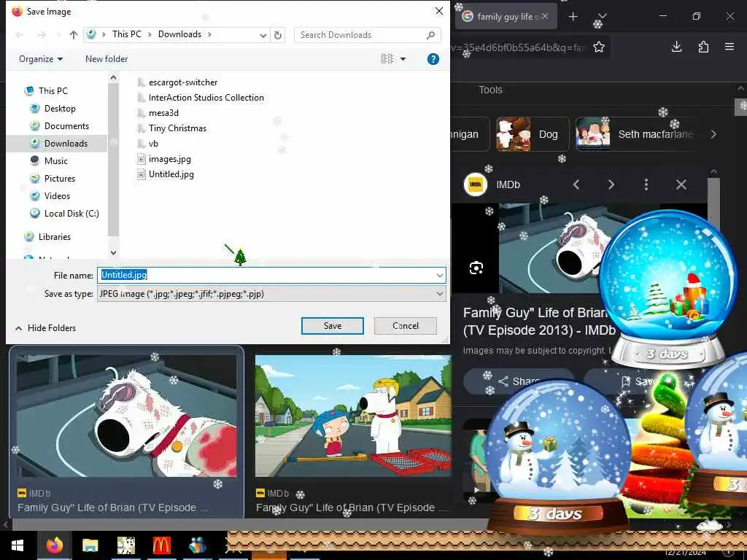Open InterAction Studios Collection folder
The width and height of the screenshot is (747, 560).
pyautogui.click(x=206, y=98)
